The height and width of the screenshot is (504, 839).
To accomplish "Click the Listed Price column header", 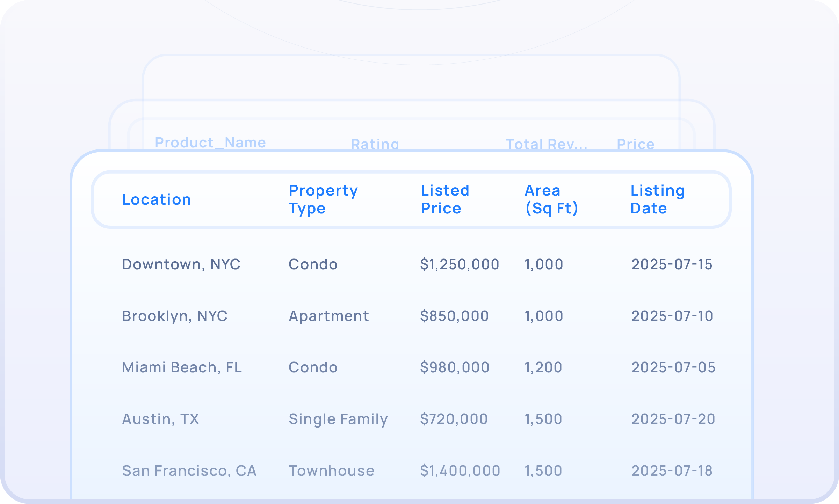I will 445,199.
